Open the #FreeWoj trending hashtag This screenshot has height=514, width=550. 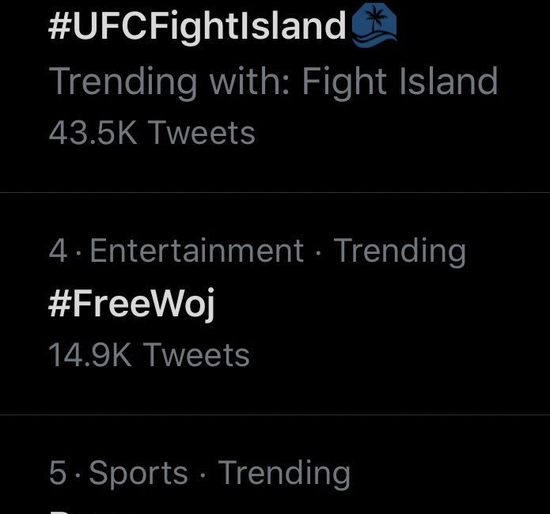click(131, 304)
